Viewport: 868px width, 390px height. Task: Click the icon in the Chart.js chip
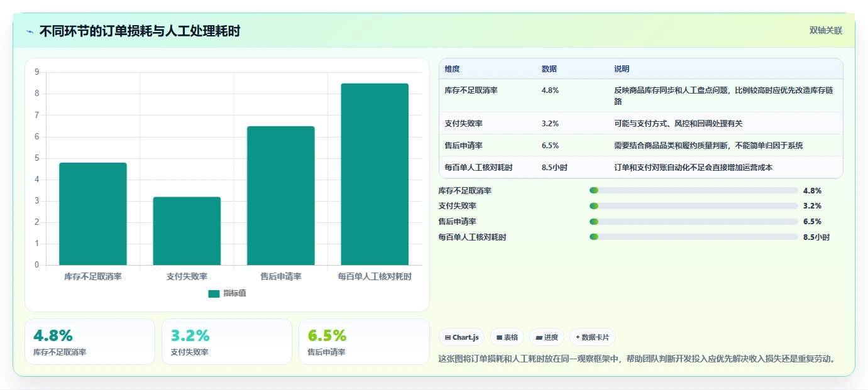448,337
